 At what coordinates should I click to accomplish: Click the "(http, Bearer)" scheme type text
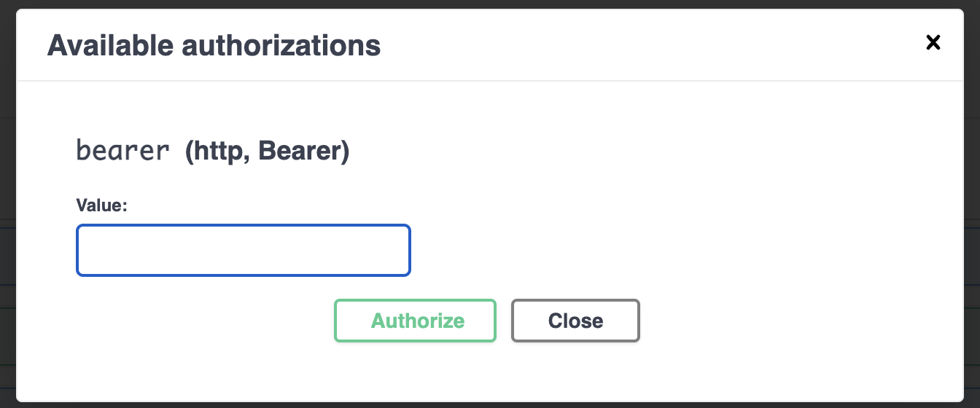(x=267, y=152)
